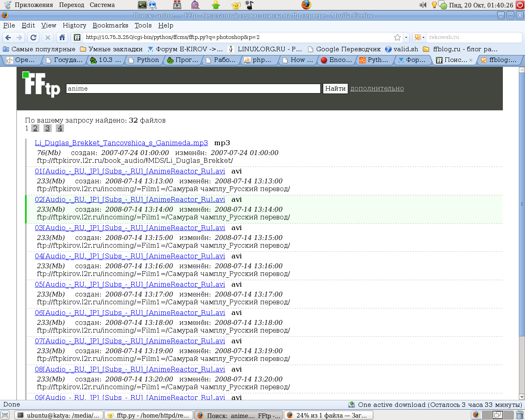
Task: Open the Bookmarks menu
Action: pyautogui.click(x=110, y=25)
